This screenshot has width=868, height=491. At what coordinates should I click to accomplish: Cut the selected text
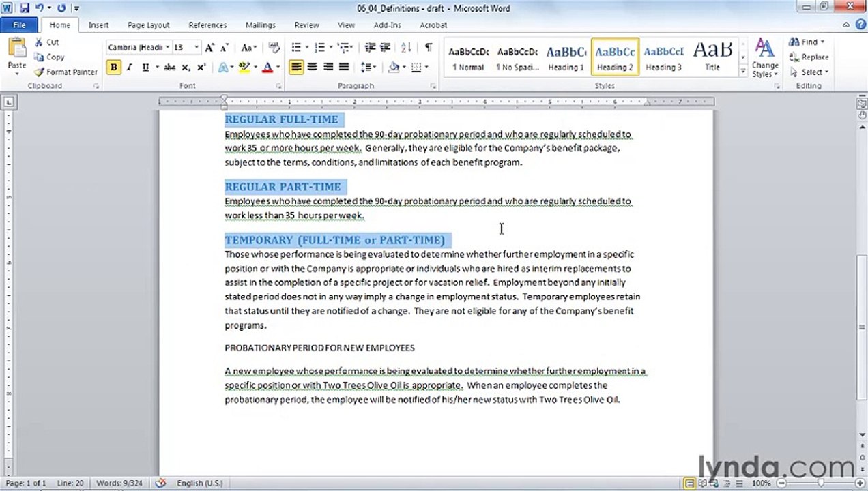click(x=47, y=42)
